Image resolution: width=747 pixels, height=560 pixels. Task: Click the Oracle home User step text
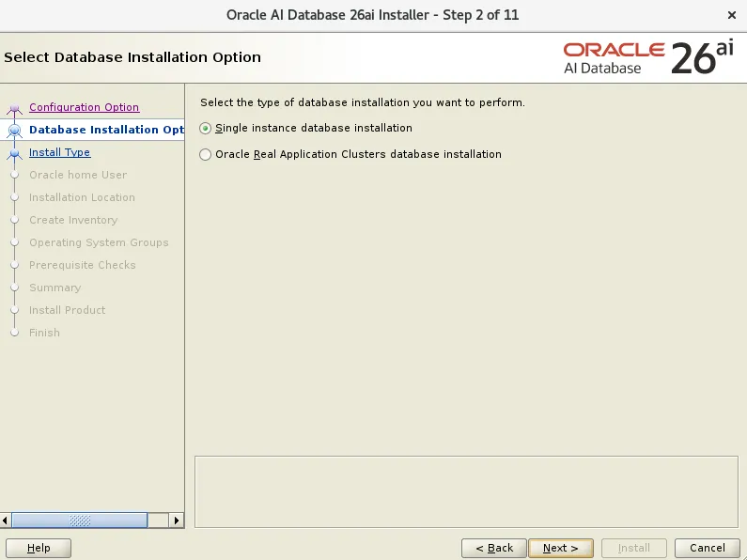tap(78, 175)
